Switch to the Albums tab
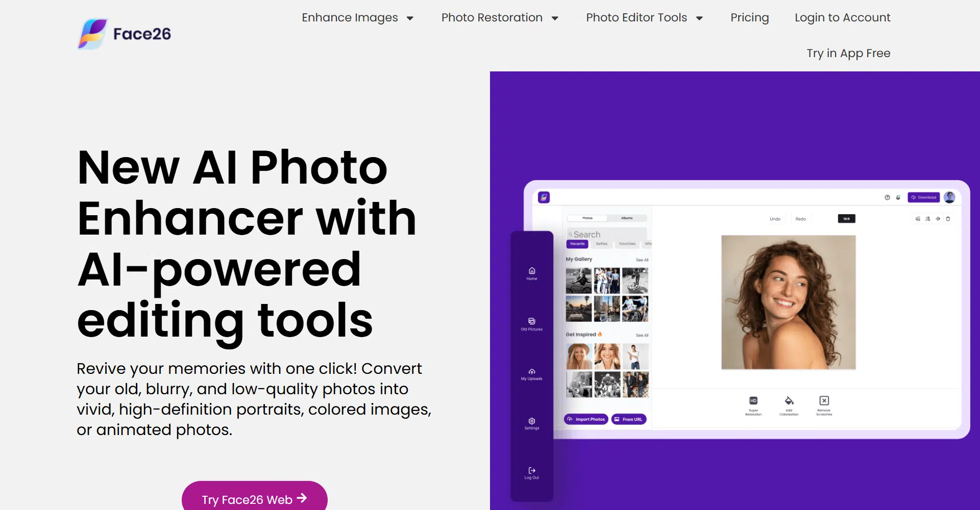 pos(627,218)
